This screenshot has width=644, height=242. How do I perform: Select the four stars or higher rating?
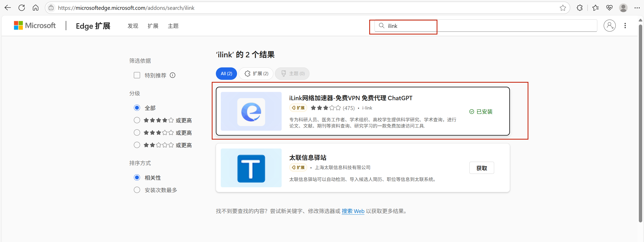coord(137,120)
